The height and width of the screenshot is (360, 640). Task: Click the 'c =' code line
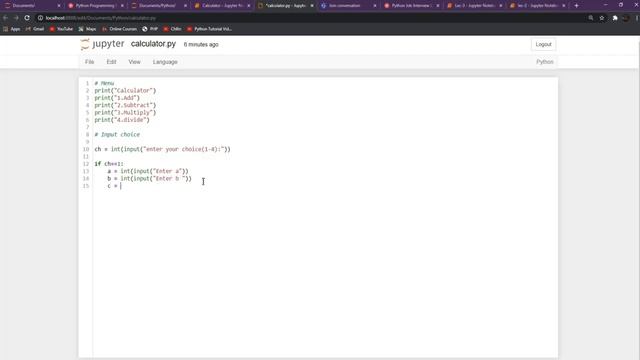[114, 186]
